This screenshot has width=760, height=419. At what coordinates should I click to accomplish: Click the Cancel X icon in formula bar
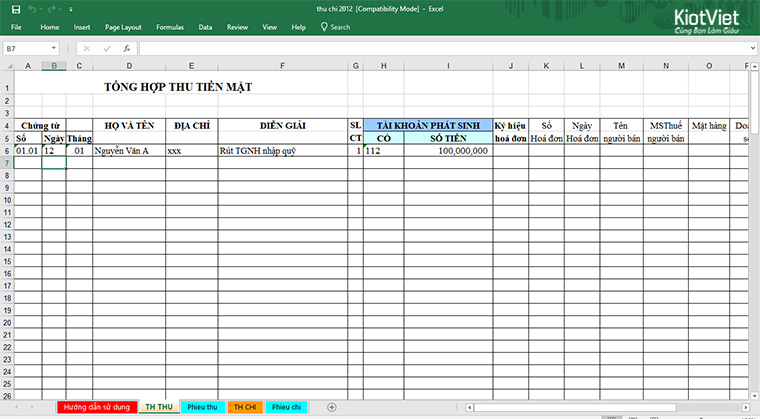pos(87,48)
